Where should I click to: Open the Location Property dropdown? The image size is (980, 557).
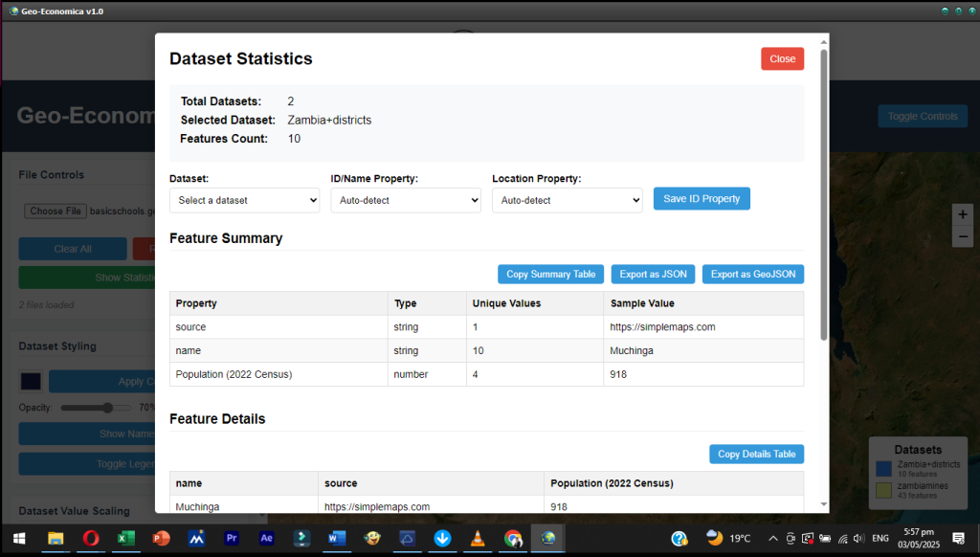coord(567,200)
